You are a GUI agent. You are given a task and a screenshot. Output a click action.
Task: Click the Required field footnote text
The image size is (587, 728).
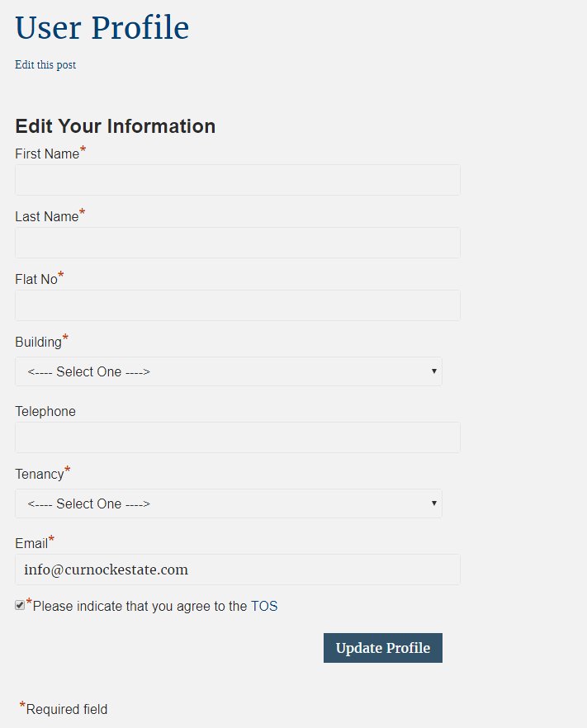click(x=67, y=710)
